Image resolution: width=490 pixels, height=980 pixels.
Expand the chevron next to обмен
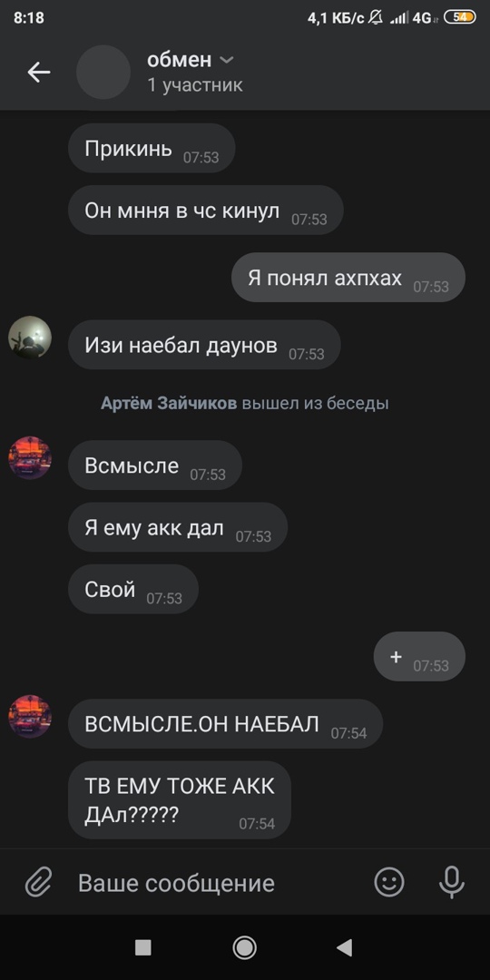[x=227, y=60]
